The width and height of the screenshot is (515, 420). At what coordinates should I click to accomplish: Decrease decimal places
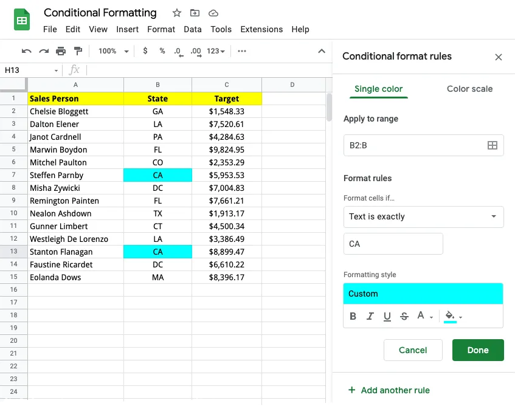click(178, 51)
